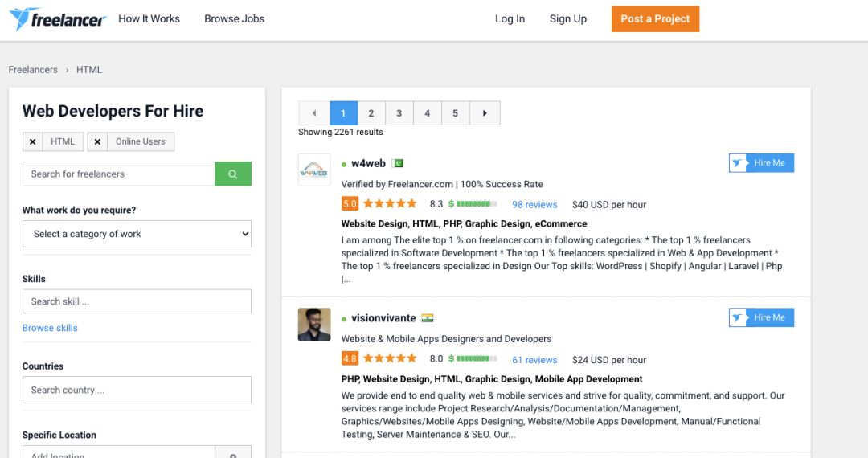Focus Search country input field
The height and width of the screenshot is (458, 868).
click(x=137, y=390)
